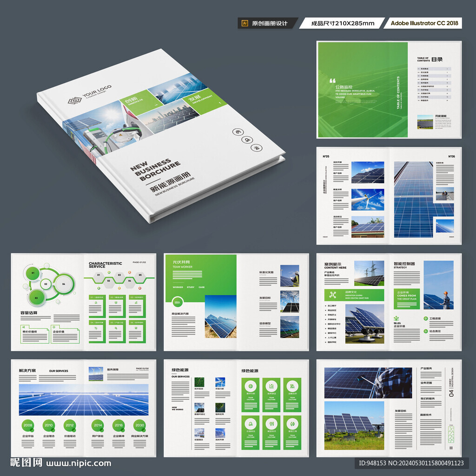Click the green circle numbered 03
476x476 pixels.
[x=36, y=298]
